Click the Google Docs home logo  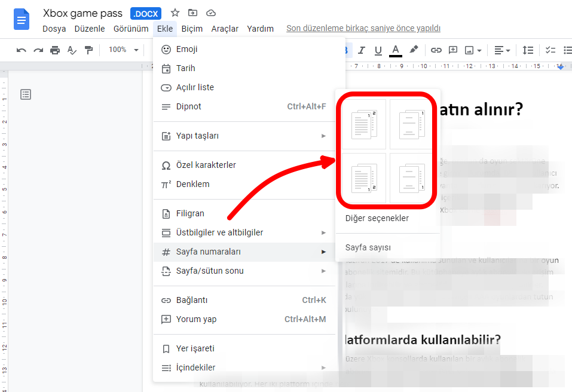point(22,19)
